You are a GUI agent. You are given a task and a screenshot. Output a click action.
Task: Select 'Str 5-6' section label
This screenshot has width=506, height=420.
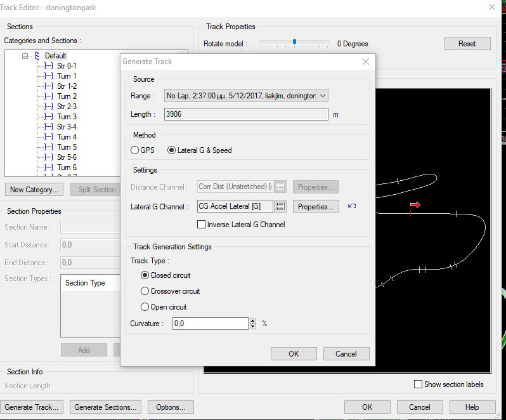[x=67, y=157]
